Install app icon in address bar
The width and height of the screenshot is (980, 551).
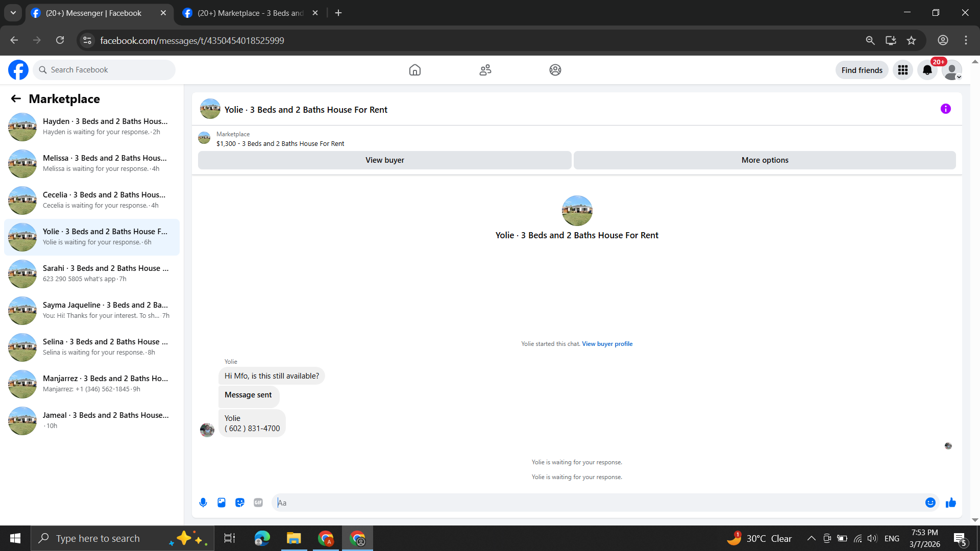click(891, 40)
